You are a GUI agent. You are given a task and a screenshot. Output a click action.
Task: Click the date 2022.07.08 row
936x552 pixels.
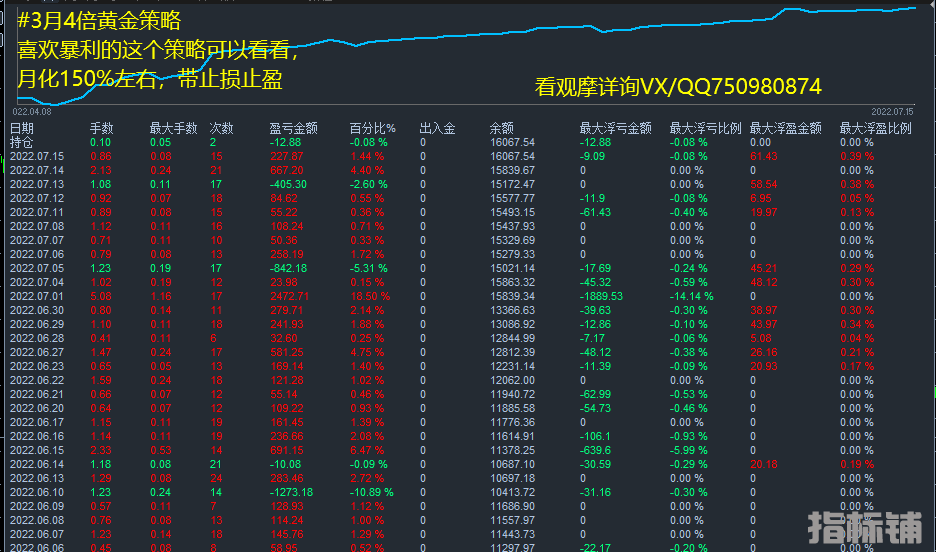pos(37,226)
